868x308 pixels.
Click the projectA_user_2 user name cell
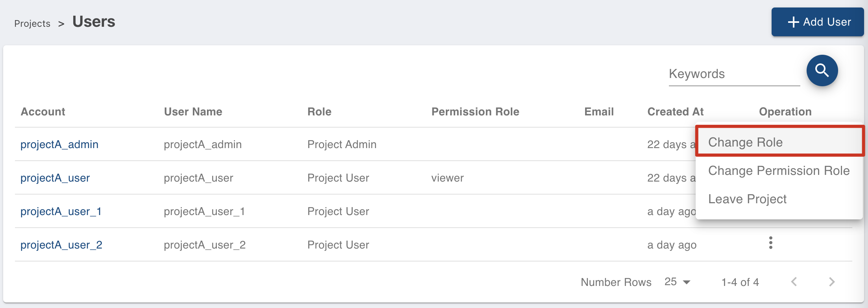(205, 245)
